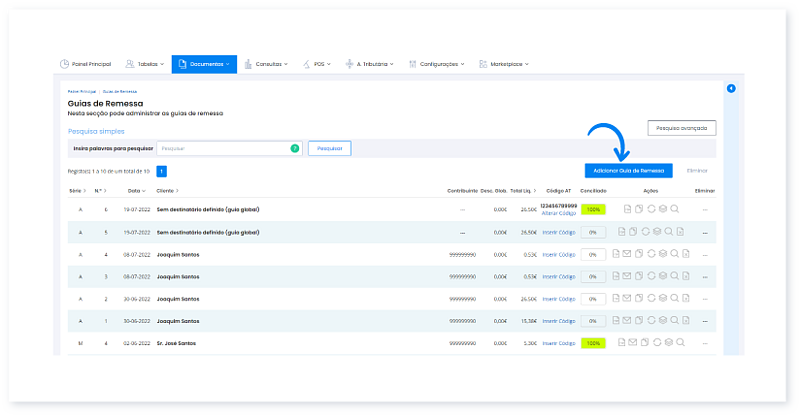The width and height of the screenshot is (800, 416).
Task: Toggle the 100% Conciliado badge in row 6
Action: [x=593, y=210]
